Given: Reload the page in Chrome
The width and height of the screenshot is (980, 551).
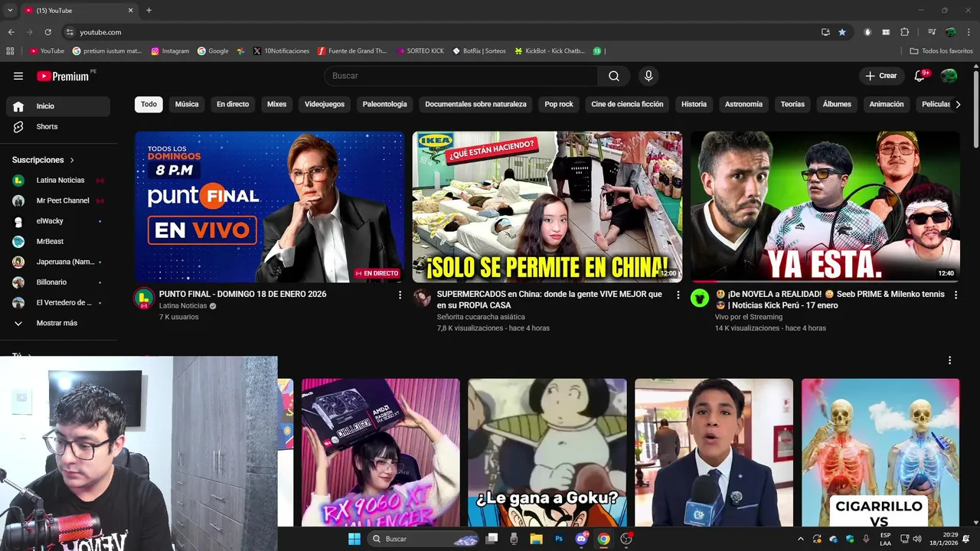Looking at the screenshot, I should pos(47,32).
